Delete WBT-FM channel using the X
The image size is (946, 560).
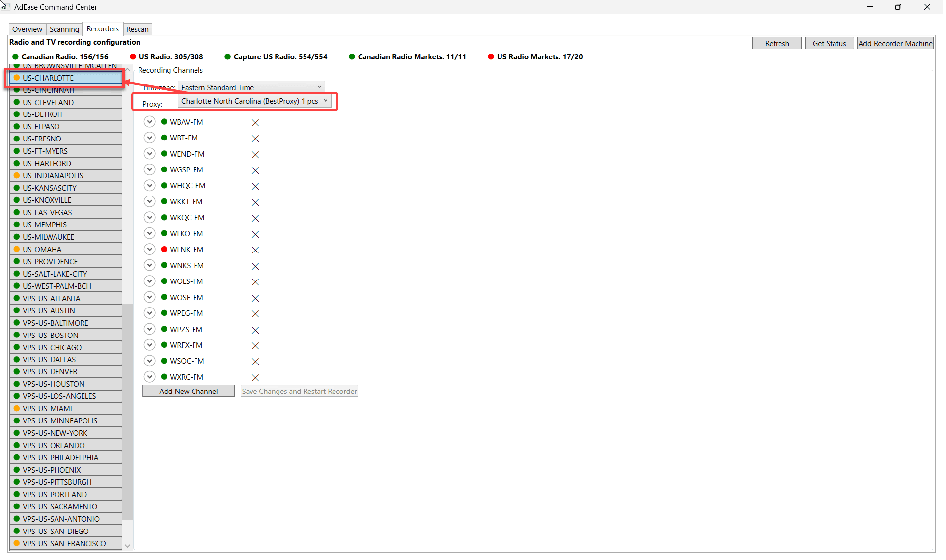point(255,139)
